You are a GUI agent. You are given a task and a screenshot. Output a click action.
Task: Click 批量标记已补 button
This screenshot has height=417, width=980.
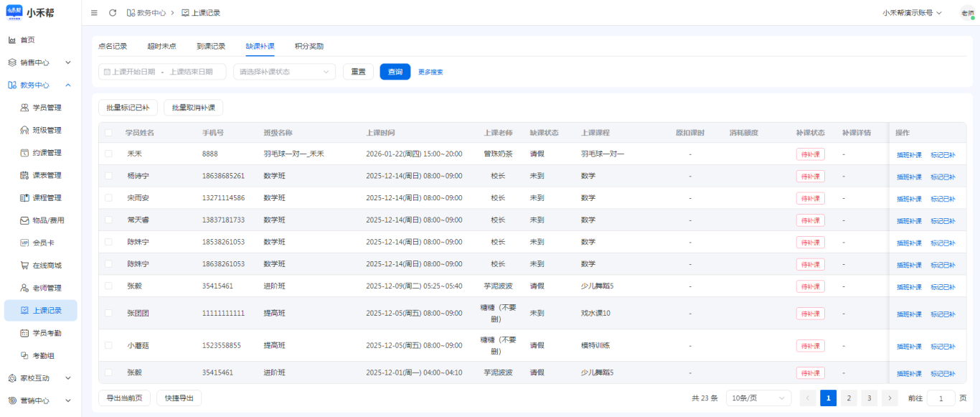pos(128,108)
